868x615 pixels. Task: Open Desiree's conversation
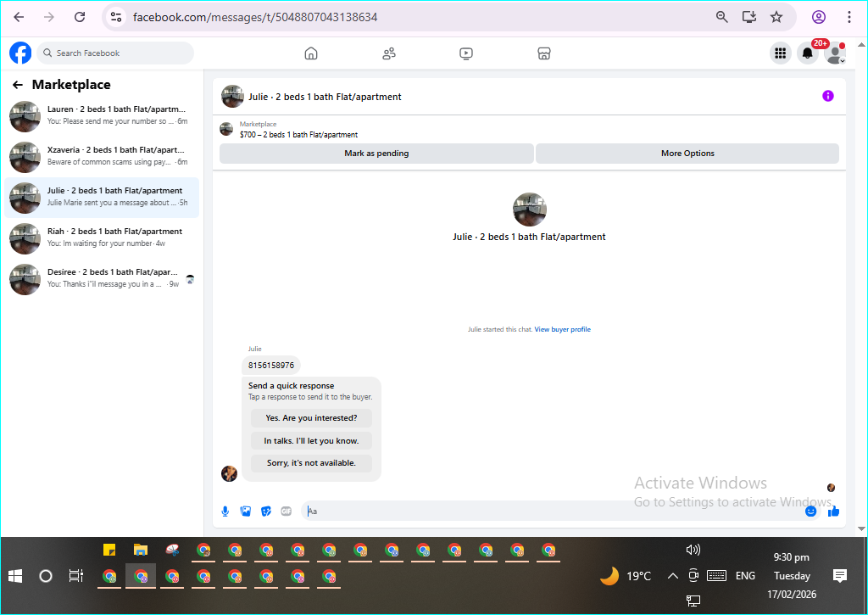click(x=102, y=279)
